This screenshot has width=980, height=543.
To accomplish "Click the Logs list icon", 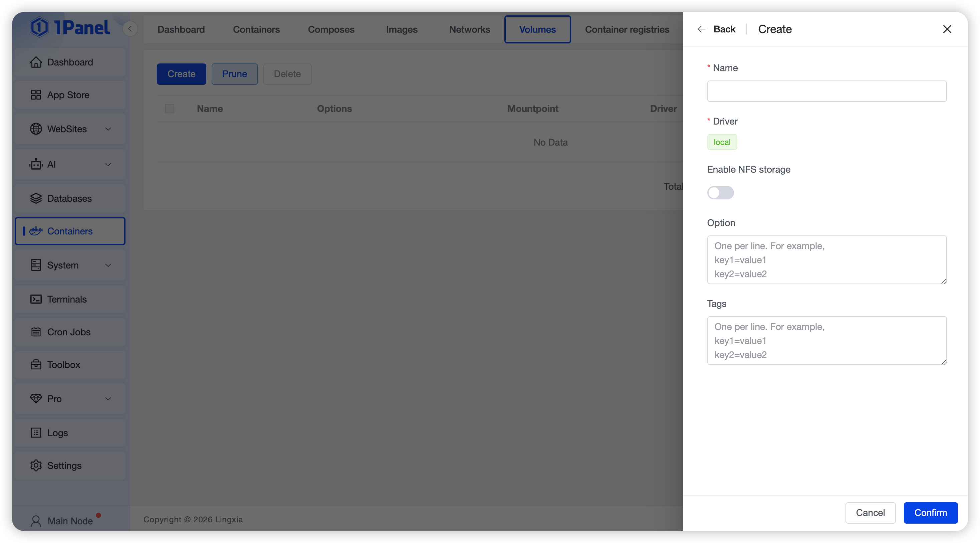I will (x=36, y=433).
